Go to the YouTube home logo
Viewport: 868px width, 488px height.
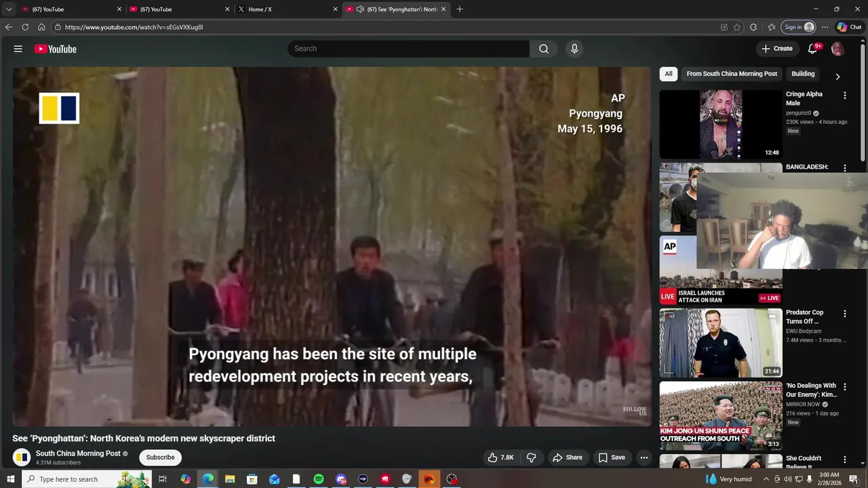(55, 49)
